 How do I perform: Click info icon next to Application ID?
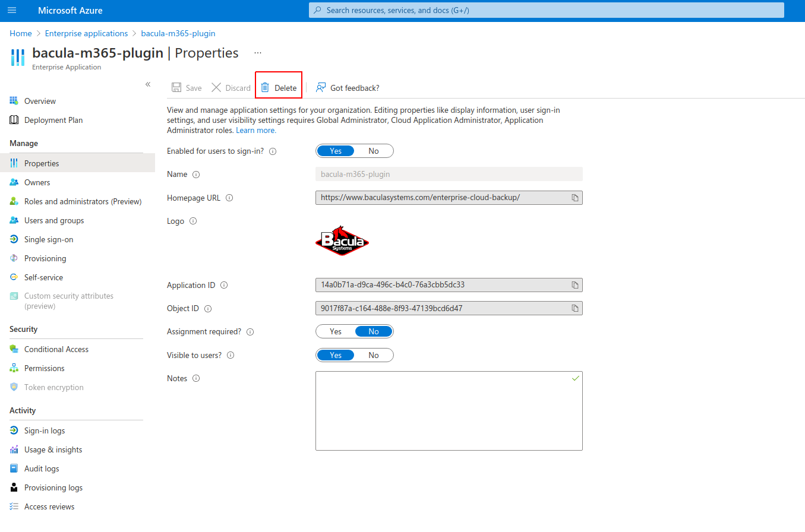click(224, 285)
